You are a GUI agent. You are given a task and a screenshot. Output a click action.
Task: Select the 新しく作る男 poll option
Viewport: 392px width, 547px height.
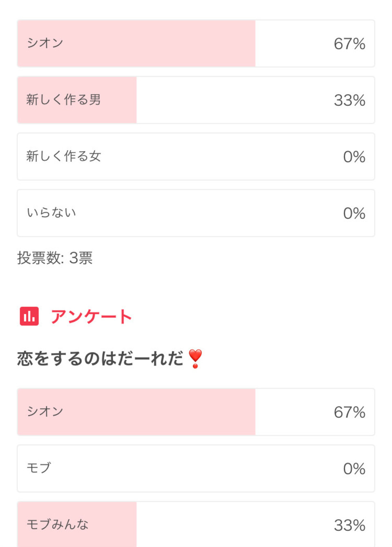pyautogui.click(x=196, y=100)
